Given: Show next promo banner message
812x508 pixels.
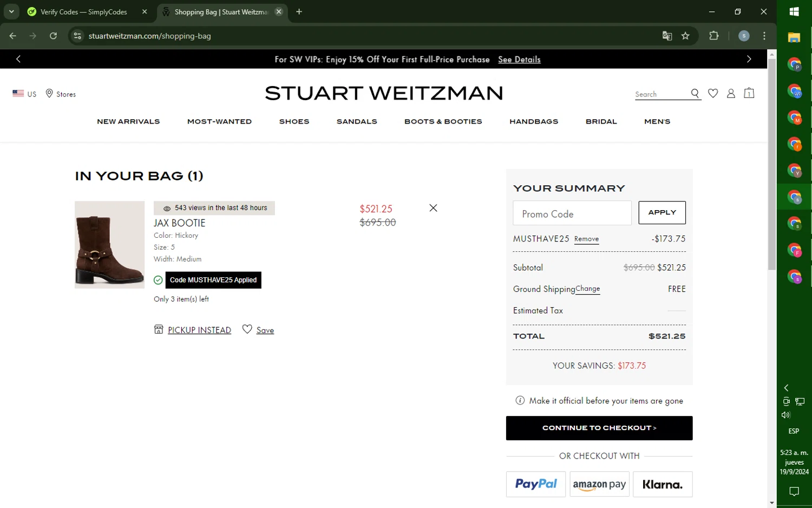Looking at the screenshot, I should [749, 59].
